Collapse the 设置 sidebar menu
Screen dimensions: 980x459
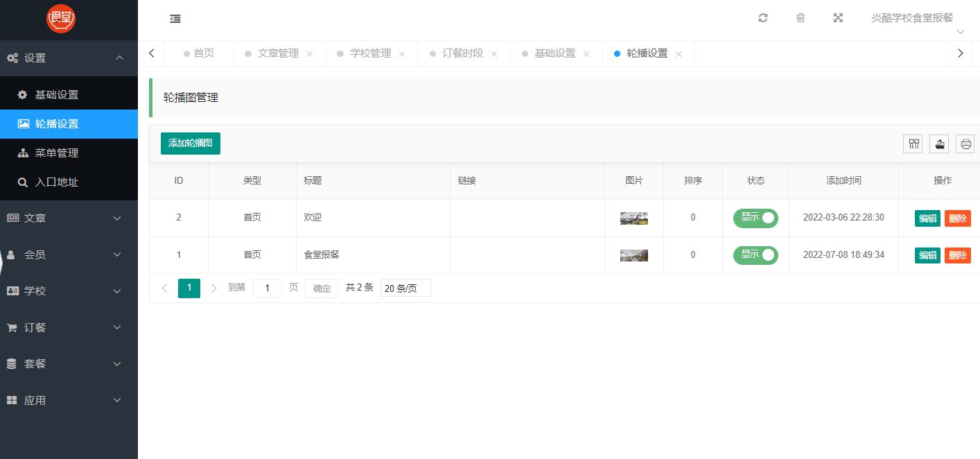pyautogui.click(x=69, y=58)
